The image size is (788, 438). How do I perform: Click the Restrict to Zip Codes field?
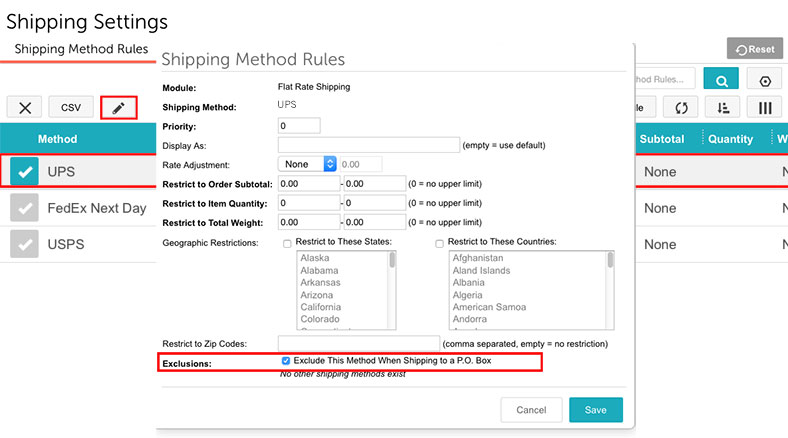point(359,344)
